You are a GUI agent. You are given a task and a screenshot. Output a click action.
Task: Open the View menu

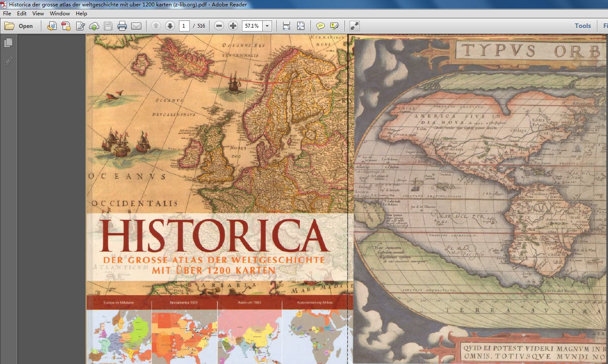(x=38, y=13)
